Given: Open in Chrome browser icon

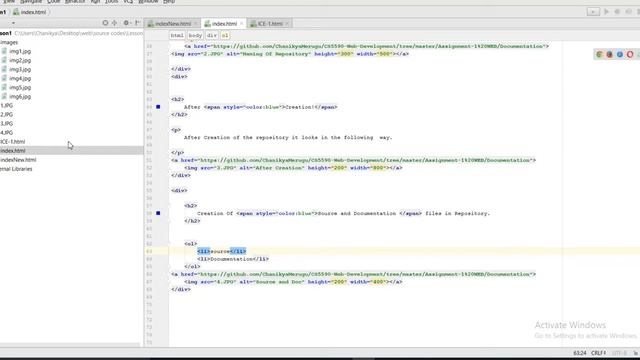Looking at the screenshot, I should click(599, 54).
